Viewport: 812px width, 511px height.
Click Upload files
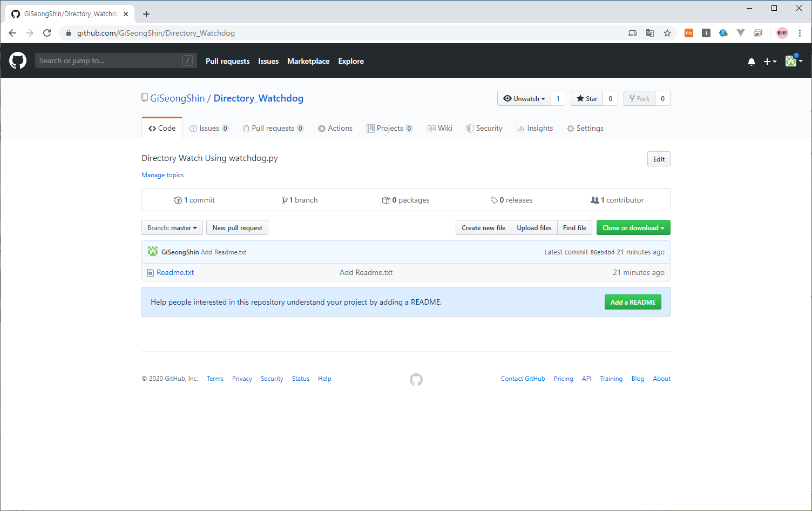pyautogui.click(x=534, y=227)
